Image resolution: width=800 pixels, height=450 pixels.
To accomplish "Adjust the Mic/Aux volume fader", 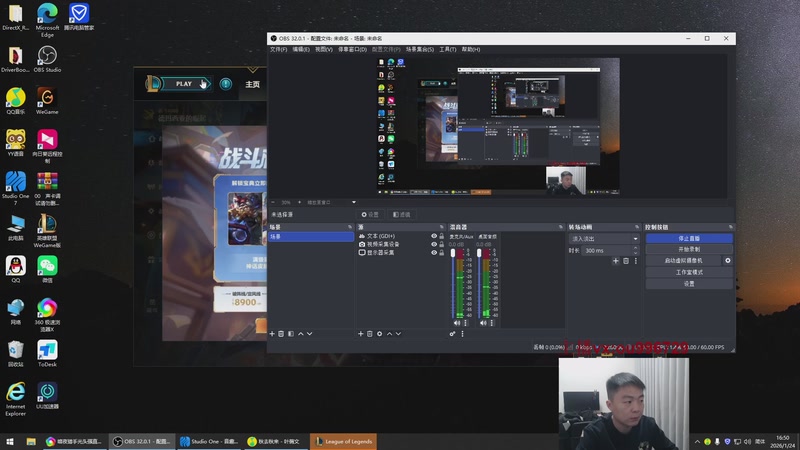I will [x=453, y=254].
